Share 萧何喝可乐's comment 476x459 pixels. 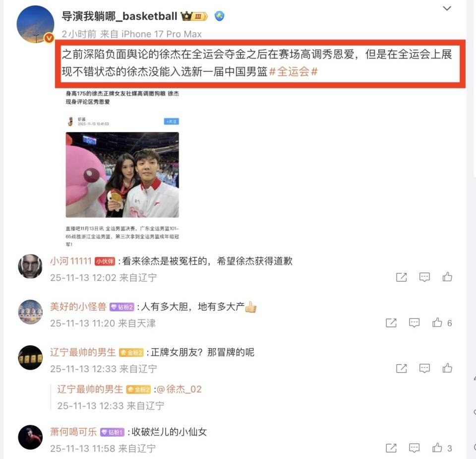pyautogui.click(x=391, y=448)
